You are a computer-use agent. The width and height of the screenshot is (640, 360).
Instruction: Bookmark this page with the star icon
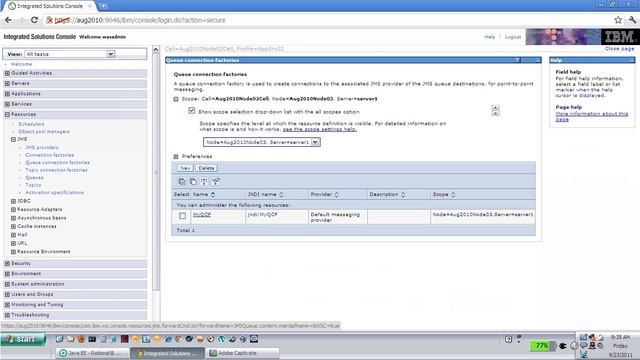618,20
